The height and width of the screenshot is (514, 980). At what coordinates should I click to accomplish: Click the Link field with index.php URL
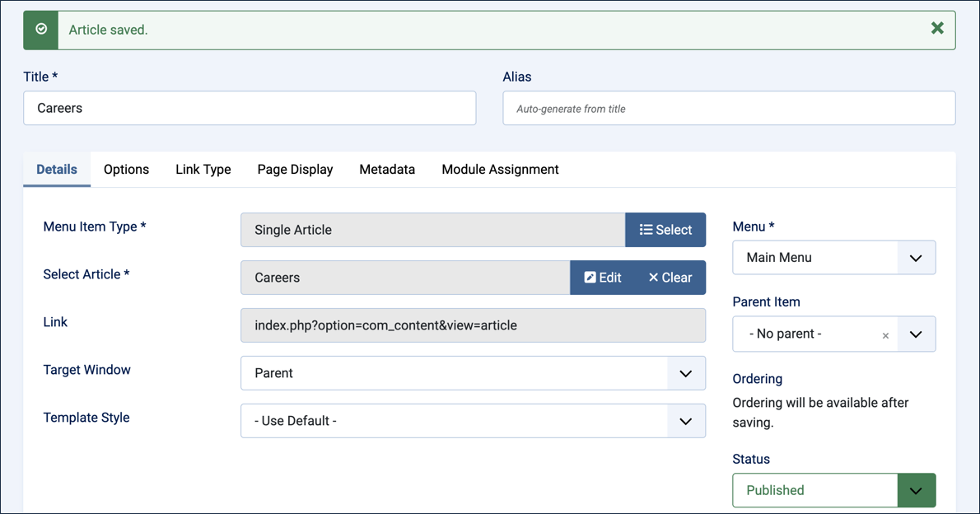[x=474, y=325]
